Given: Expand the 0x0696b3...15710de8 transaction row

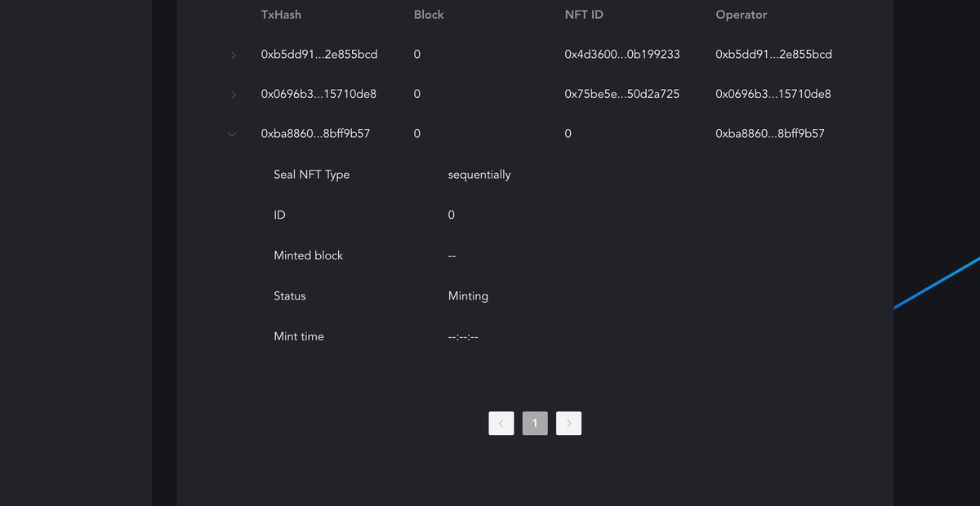Looking at the screenshot, I should [x=233, y=95].
